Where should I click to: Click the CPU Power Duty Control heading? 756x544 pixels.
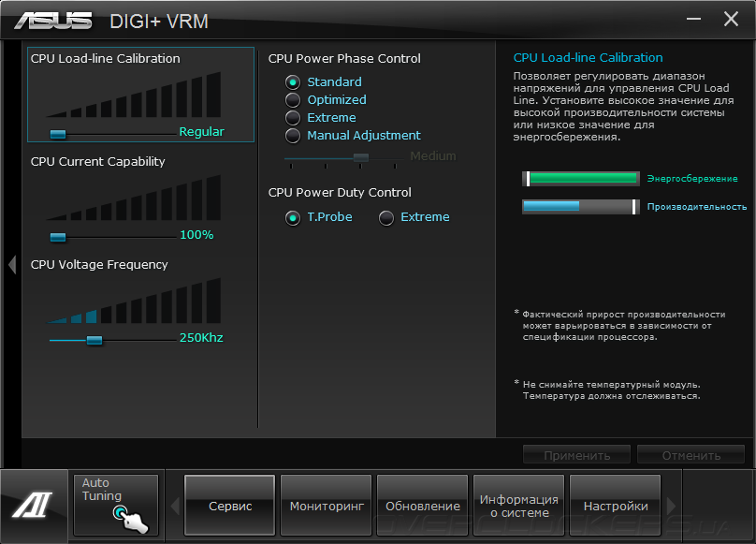[340, 193]
